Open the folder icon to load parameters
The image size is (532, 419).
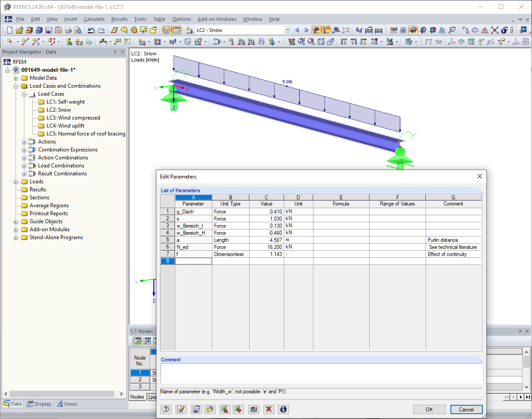(x=210, y=409)
